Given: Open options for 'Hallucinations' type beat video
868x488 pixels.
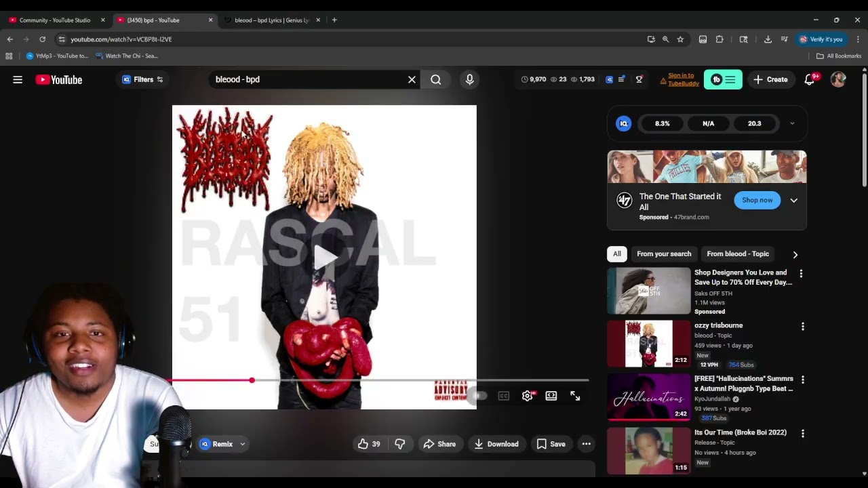Looking at the screenshot, I should pos(803,380).
